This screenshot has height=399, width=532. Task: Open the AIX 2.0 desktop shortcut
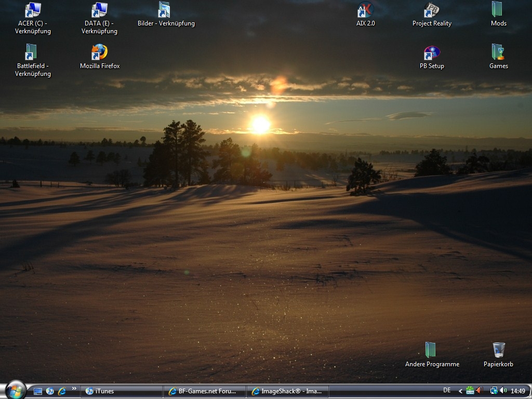[x=365, y=10]
